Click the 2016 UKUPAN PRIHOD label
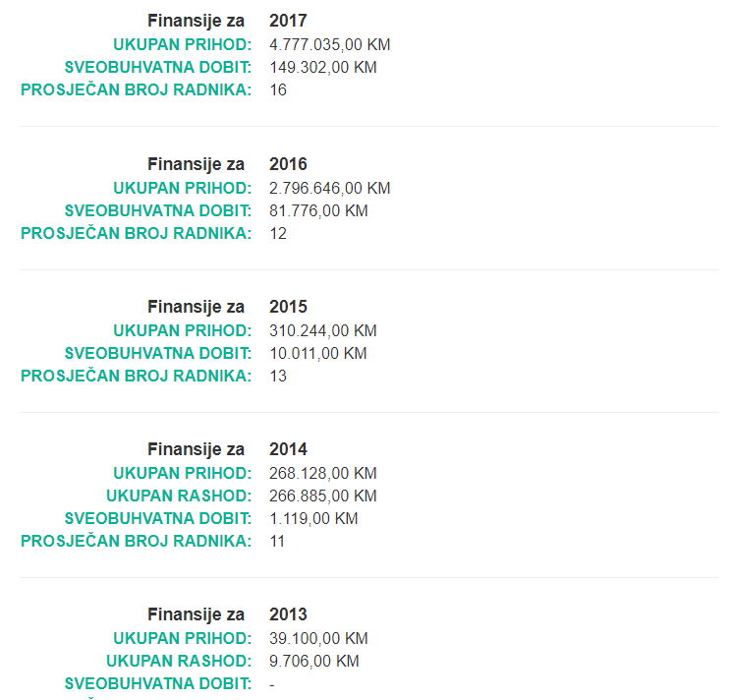The image size is (732, 700). (182, 188)
